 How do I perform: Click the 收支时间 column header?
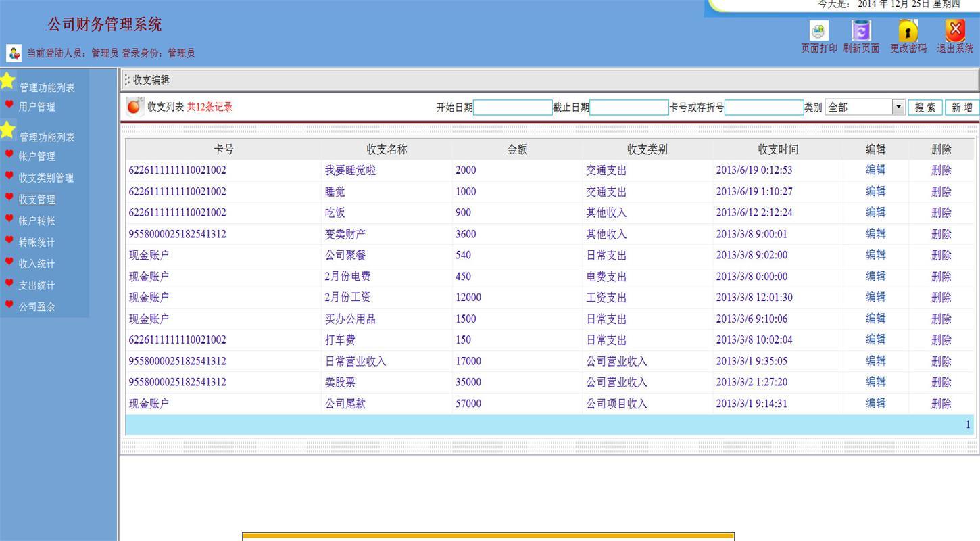778,149
